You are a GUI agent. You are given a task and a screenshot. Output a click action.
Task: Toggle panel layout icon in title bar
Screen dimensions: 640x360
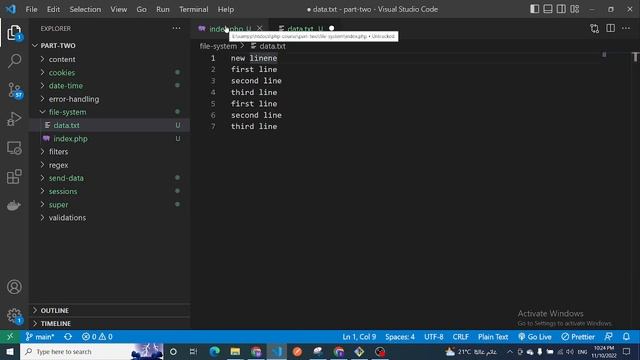[x=548, y=9]
